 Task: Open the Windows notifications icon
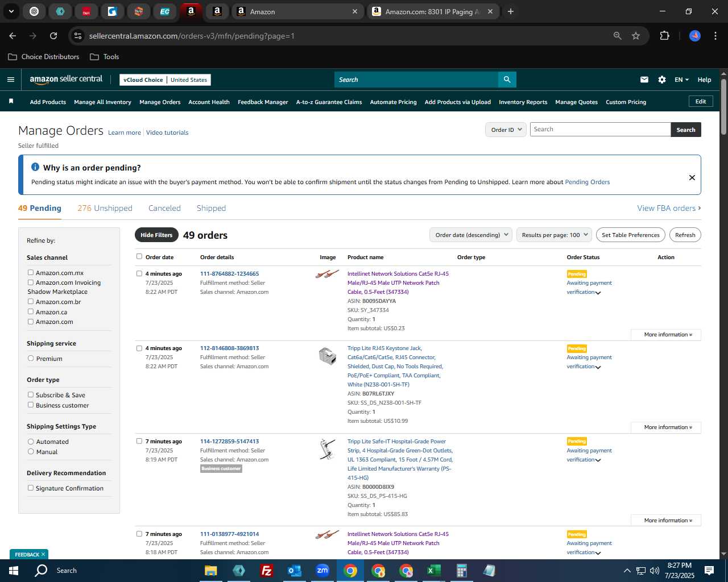(709, 570)
